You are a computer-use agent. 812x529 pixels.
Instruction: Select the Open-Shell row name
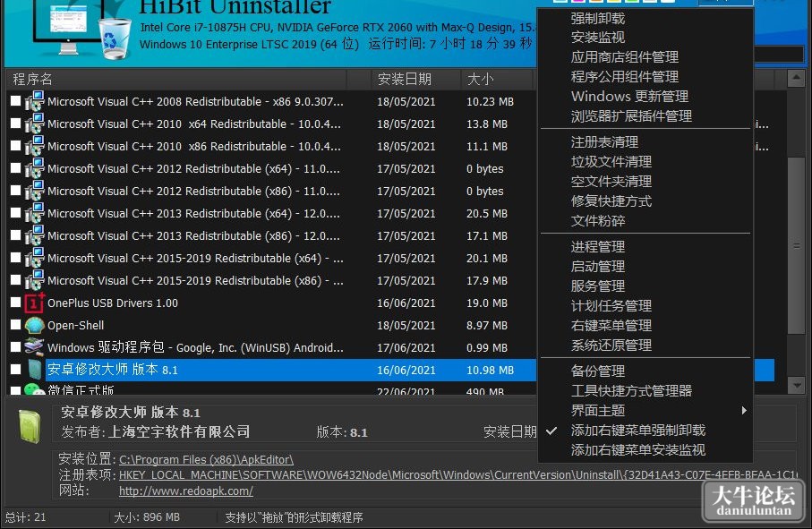pos(75,325)
